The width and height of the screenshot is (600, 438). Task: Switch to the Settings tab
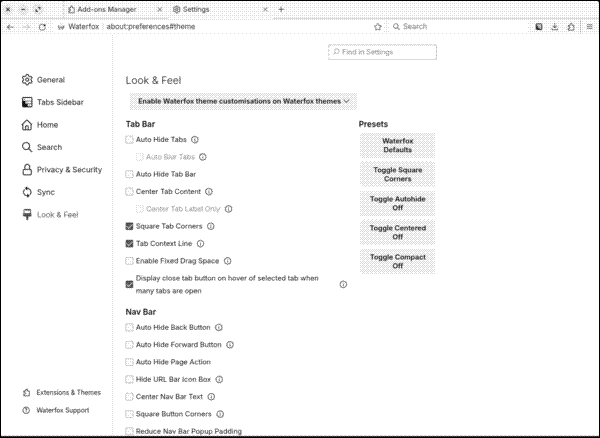(x=219, y=10)
